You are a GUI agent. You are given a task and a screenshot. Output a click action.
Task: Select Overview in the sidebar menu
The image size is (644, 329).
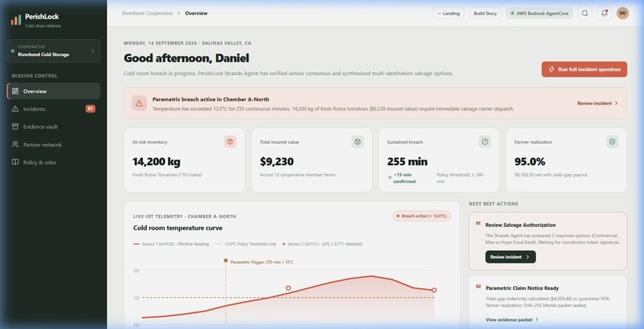[54, 91]
